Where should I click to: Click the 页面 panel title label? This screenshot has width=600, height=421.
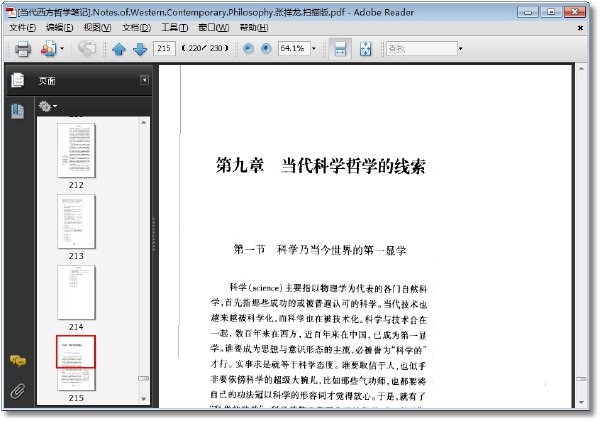47,81
